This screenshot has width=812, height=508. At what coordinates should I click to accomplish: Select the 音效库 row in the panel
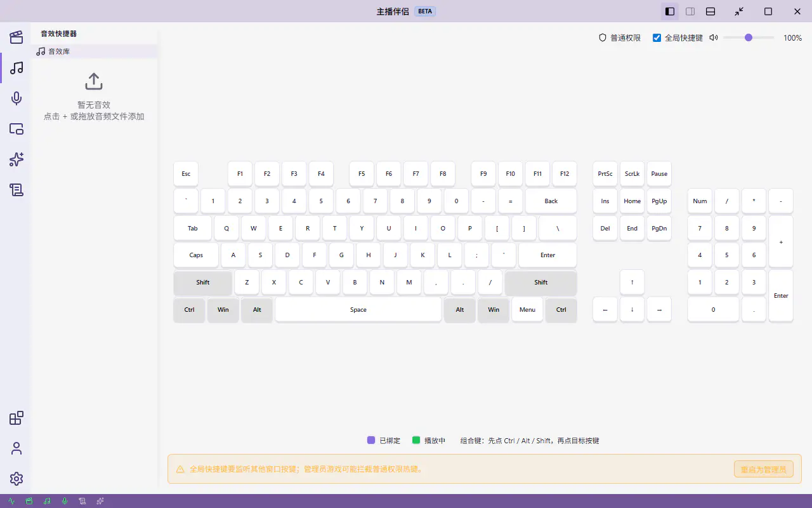[94, 51]
